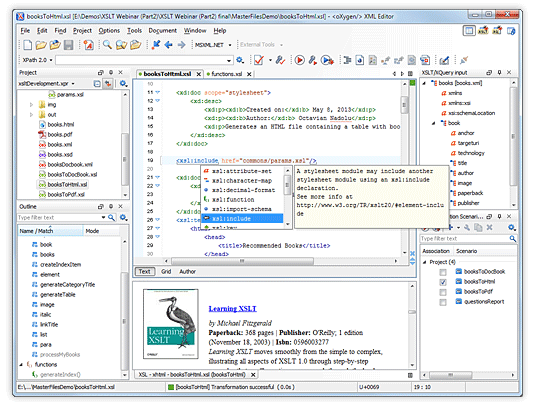Check the booksToDocBook scenario checkbox
This screenshot has height=406, width=534.
pyautogui.click(x=443, y=272)
